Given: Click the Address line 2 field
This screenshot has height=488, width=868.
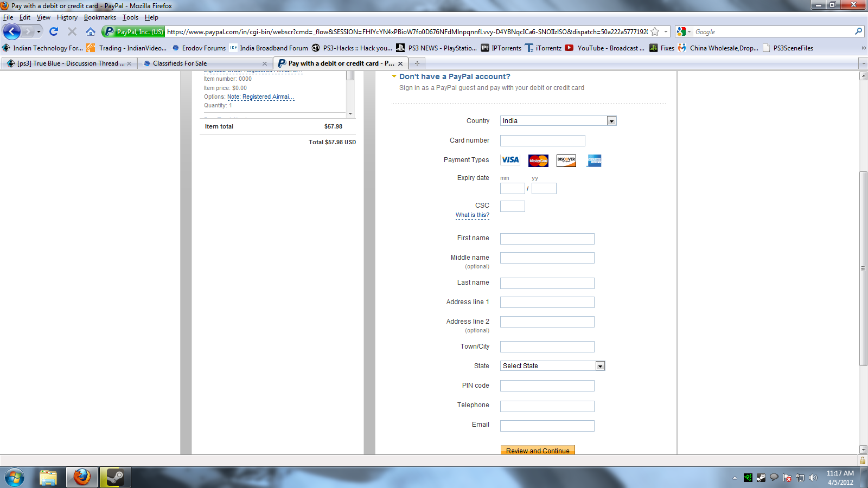Looking at the screenshot, I should click(547, 322).
